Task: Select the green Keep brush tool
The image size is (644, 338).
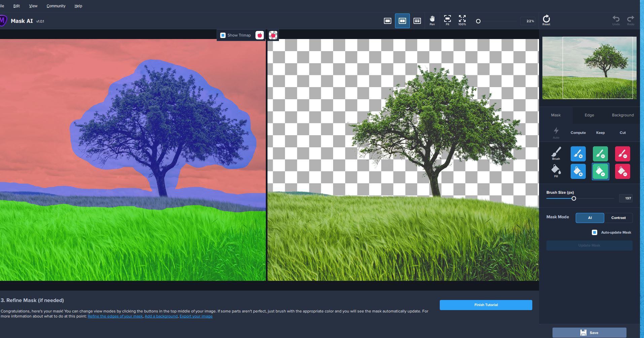Action: (600, 154)
